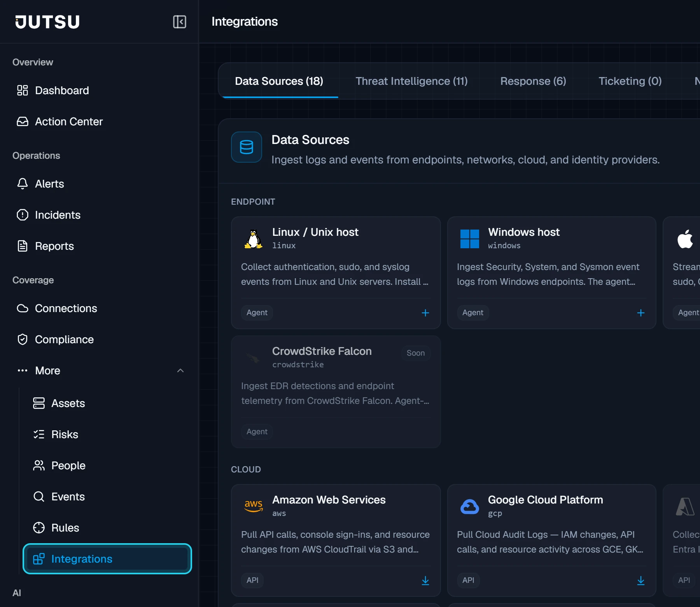Open the Amazon Web Services card title
The image size is (700, 607).
pos(329,500)
